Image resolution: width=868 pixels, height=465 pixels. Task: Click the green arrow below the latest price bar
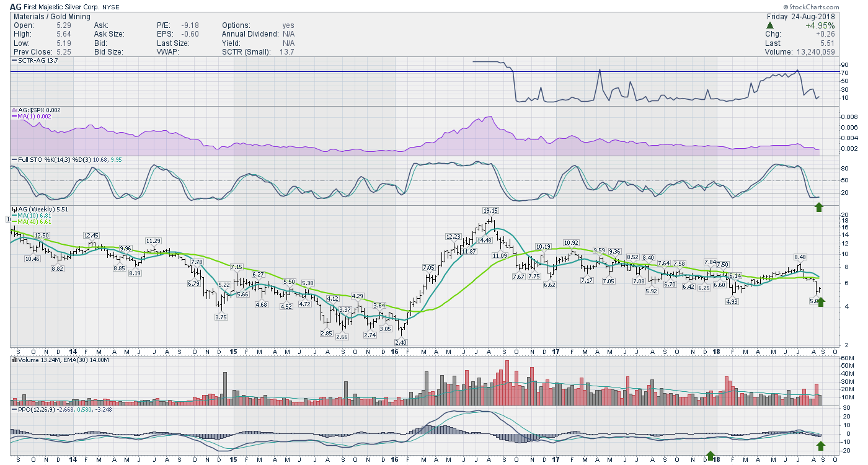pos(821,302)
